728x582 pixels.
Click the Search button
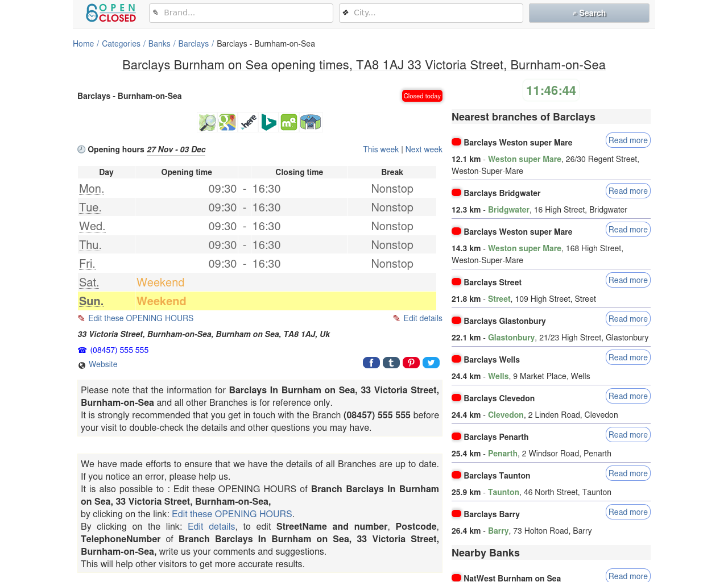click(x=589, y=13)
